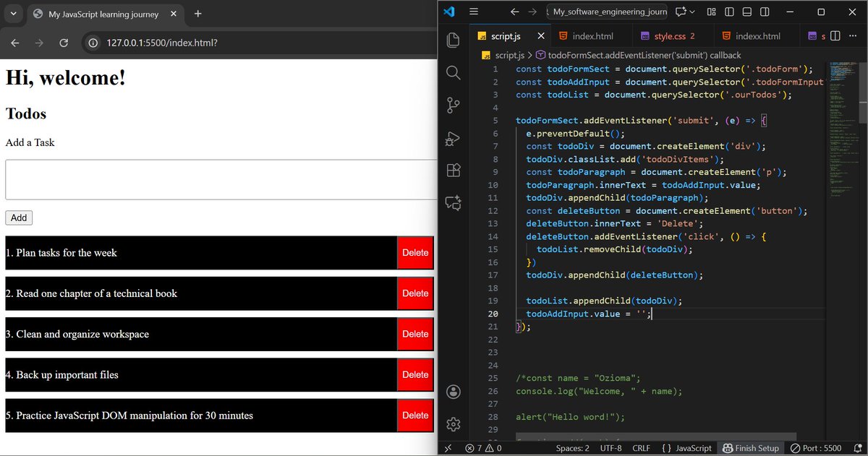Click Finish Setup in status bar
This screenshot has height=456, width=868.
[751, 448]
